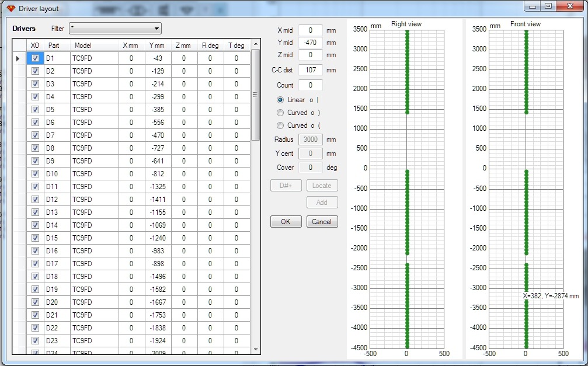Toggle the XO checkbox for driver D12

tap(35, 199)
